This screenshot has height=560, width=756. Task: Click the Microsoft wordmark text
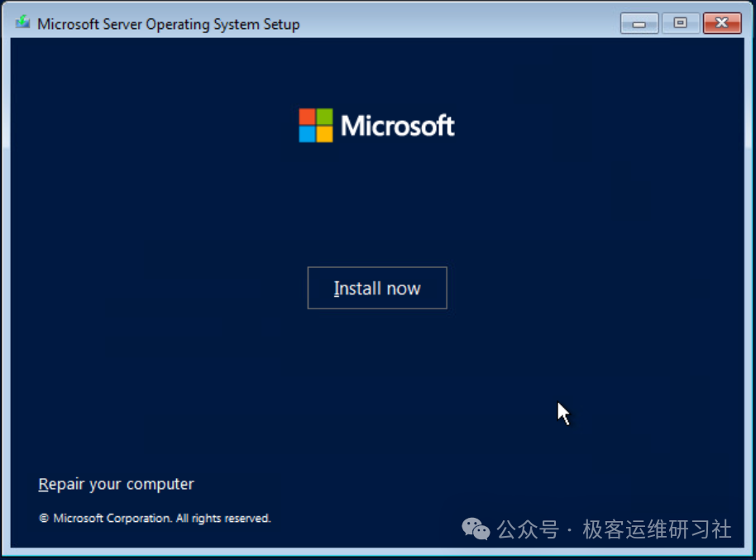click(397, 126)
